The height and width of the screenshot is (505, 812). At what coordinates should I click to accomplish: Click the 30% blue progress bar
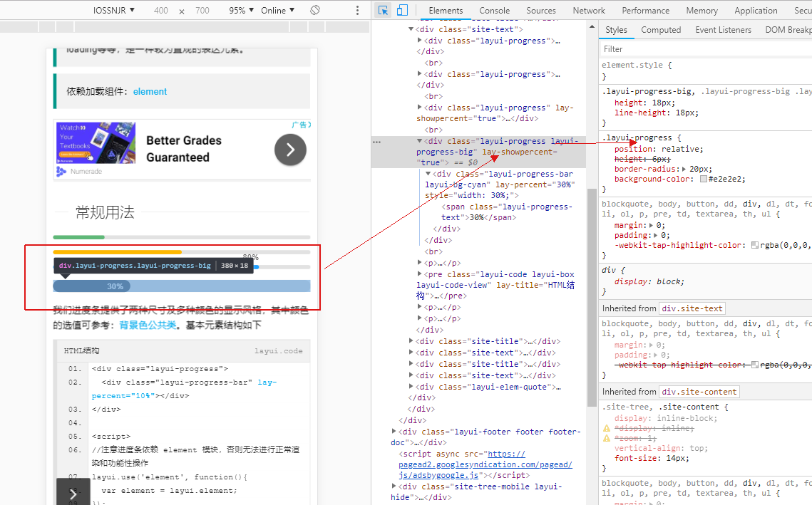182,286
